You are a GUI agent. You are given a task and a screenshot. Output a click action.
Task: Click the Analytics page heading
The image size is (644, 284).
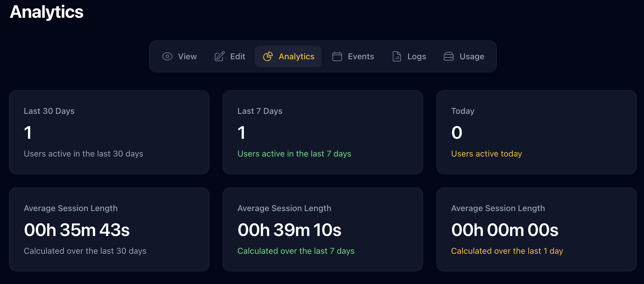(x=47, y=12)
